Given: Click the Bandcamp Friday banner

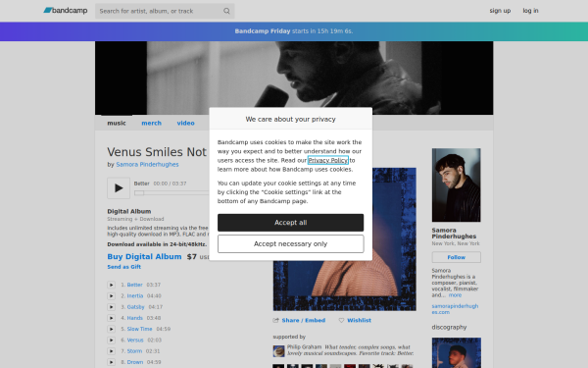Looking at the screenshot, I should (x=294, y=31).
